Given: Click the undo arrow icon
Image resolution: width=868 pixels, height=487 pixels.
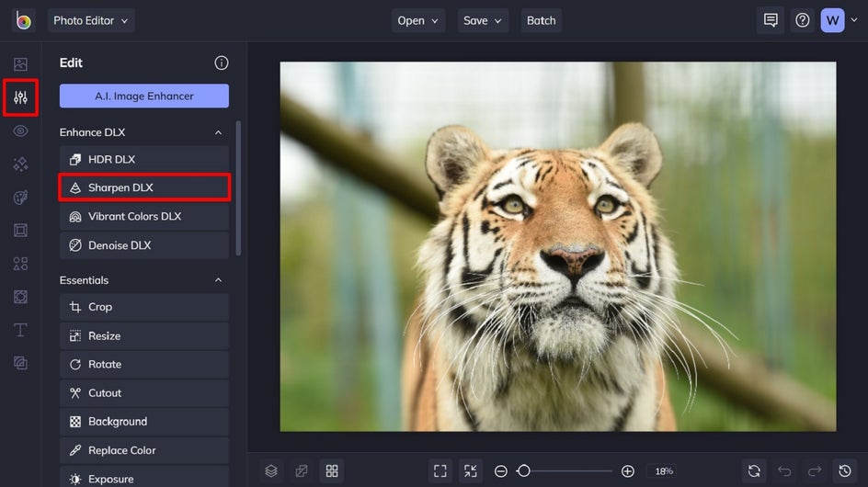Looking at the screenshot, I should [x=784, y=470].
